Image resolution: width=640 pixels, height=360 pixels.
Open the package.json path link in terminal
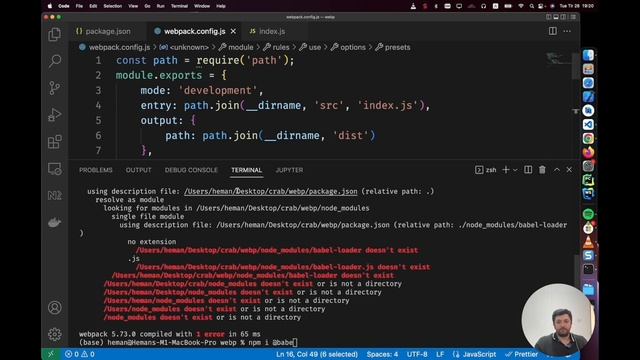click(271, 191)
